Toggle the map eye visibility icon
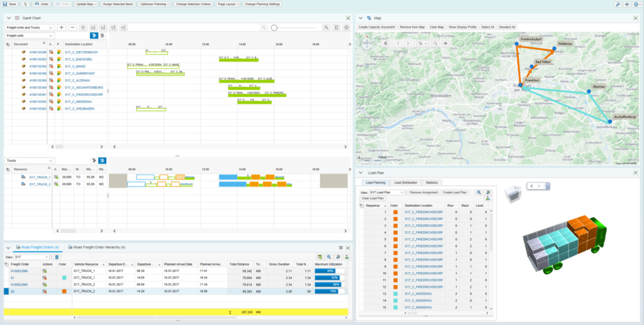This screenshot has width=644, height=325. [445, 43]
